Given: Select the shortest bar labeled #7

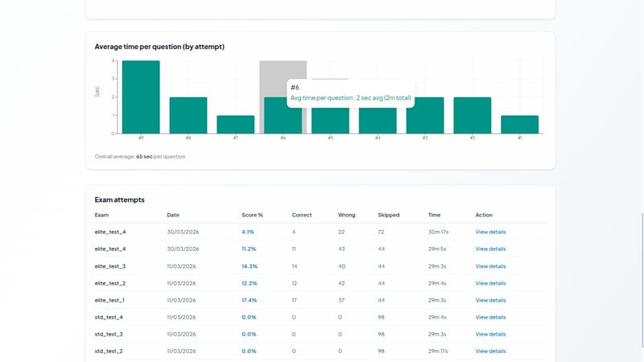Looking at the screenshot, I should coord(236,125).
